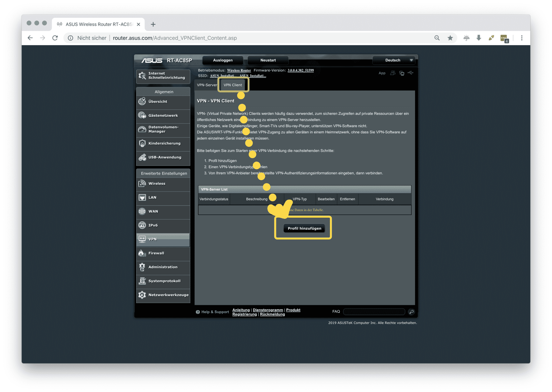Open the Gästenetzwerk sidebar icon
This screenshot has height=392, width=552.
pos(142,115)
